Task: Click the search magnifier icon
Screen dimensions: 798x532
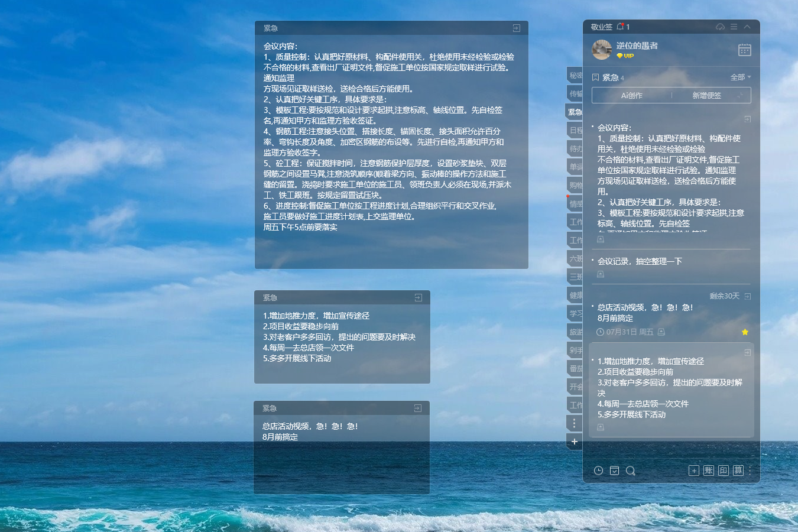Action: pyautogui.click(x=630, y=471)
